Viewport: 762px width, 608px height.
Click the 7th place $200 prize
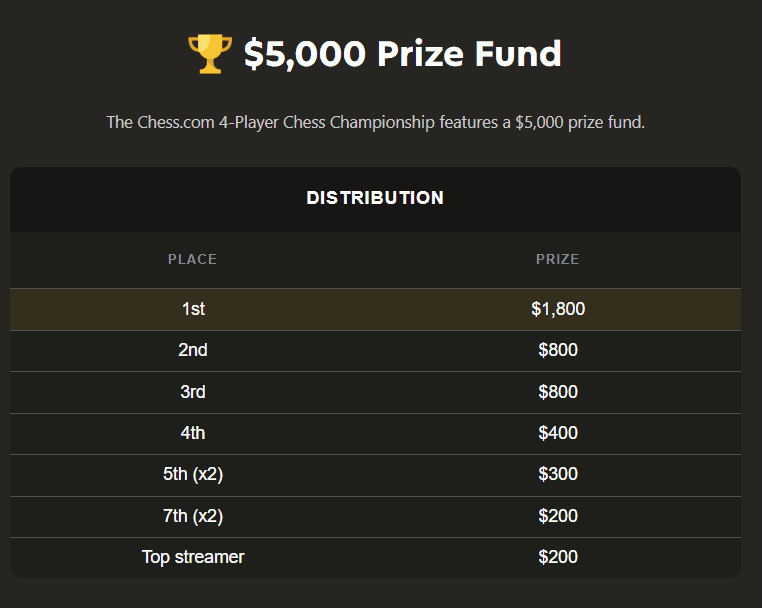pyautogui.click(x=558, y=516)
